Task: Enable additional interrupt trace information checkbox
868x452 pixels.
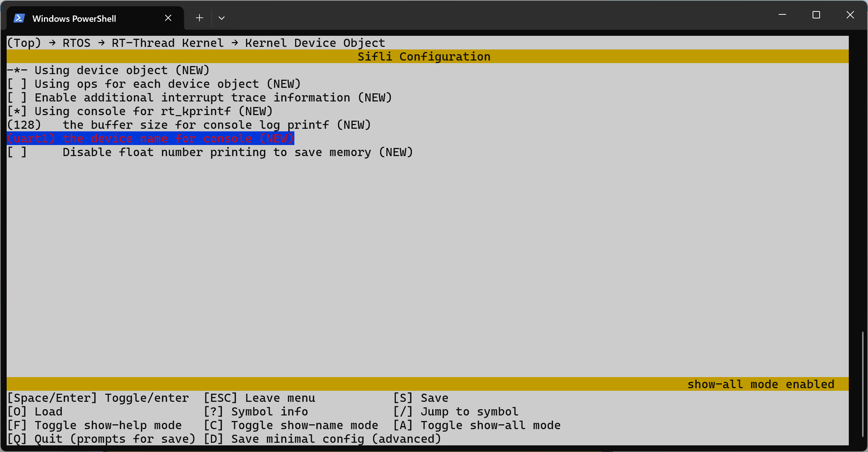Action: (17, 98)
